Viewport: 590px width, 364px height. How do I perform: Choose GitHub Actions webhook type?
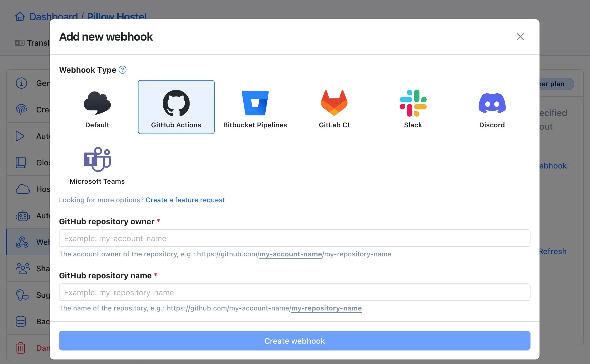click(x=176, y=107)
